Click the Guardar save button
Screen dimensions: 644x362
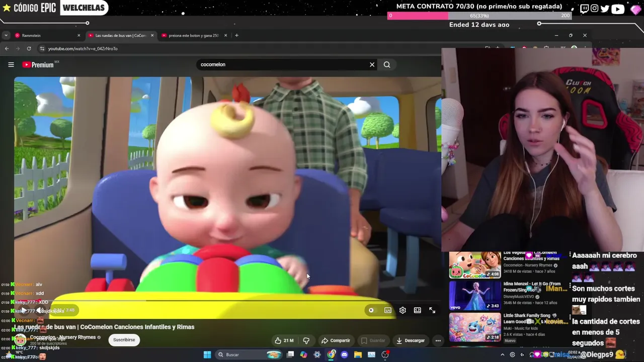373,340
